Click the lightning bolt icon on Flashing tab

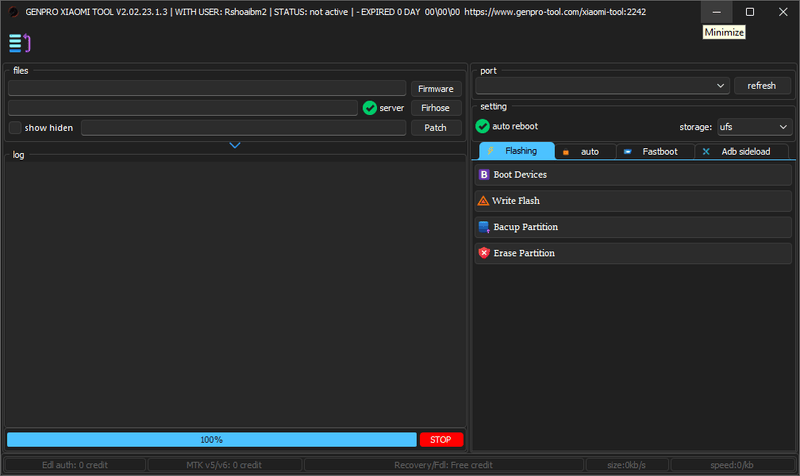click(490, 151)
